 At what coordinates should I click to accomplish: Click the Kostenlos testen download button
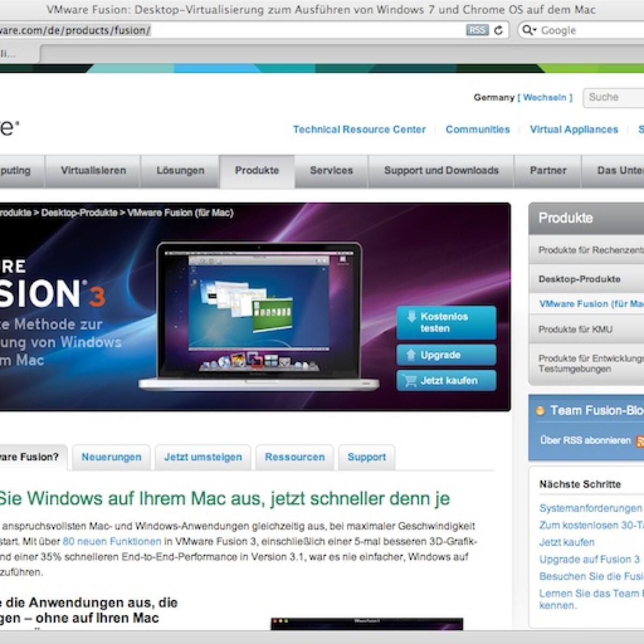coord(446,323)
